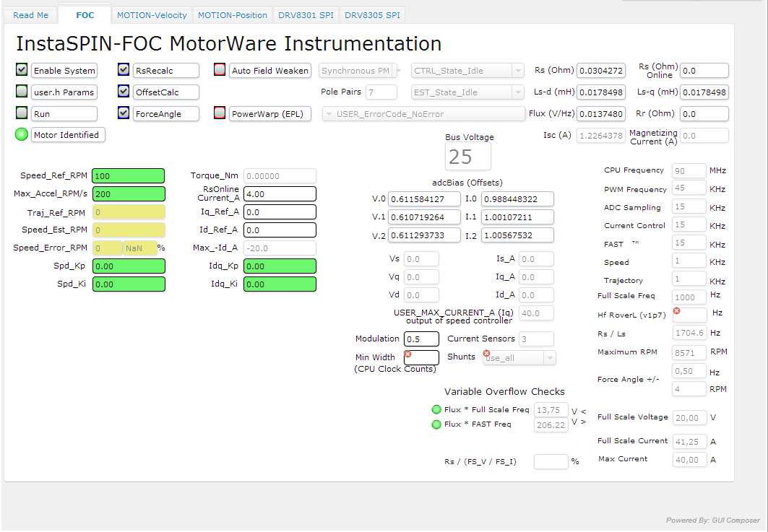
Task: Click the Ls-q (mH) value field
Action: click(x=704, y=92)
